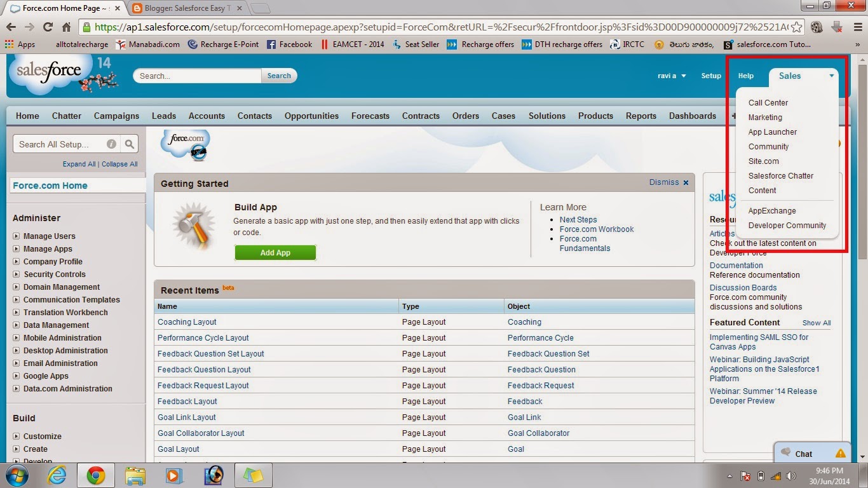Click the Add App button
This screenshot has height=488, width=868.
tap(275, 252)
